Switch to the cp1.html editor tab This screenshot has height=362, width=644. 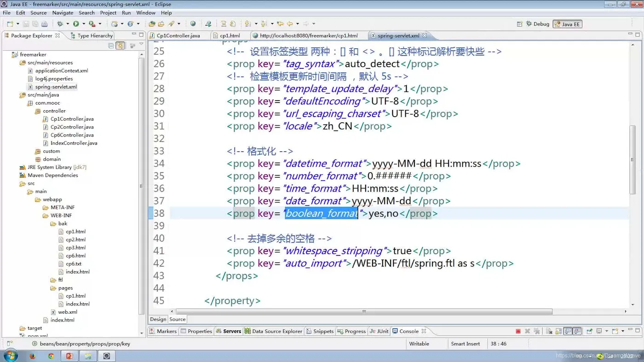(x=230, y=35)
